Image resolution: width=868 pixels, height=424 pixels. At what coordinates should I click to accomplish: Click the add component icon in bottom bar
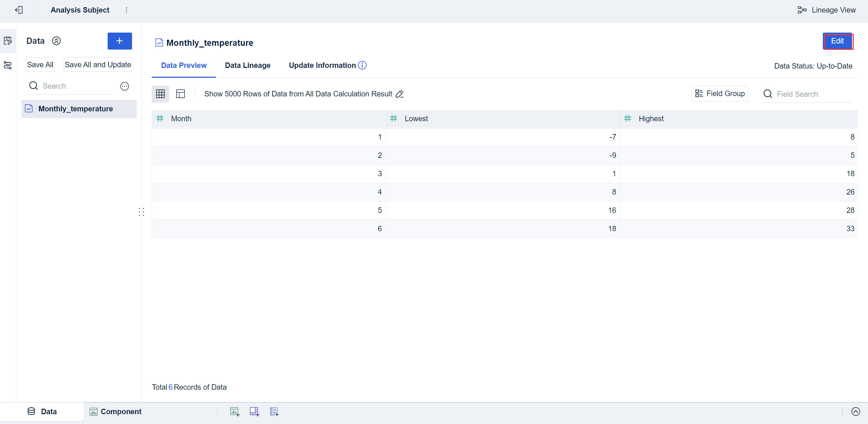click(x=235, y=411)
